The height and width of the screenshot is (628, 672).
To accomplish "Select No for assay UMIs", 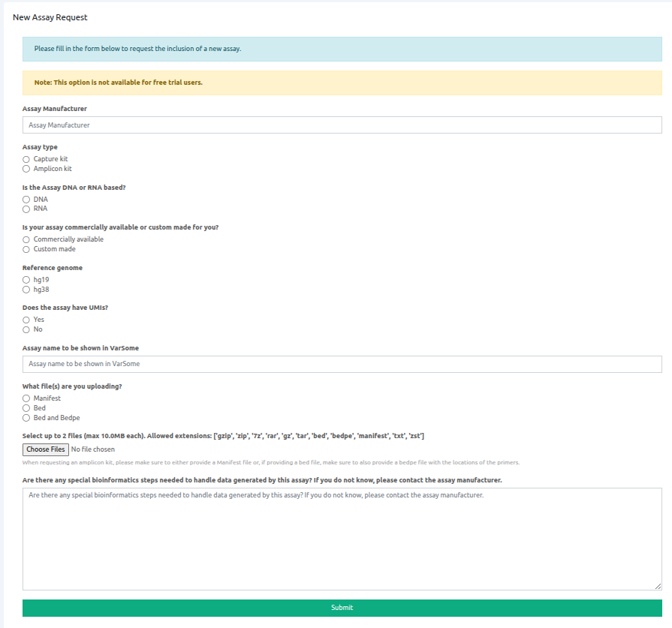I will click(x=26, y=329).
